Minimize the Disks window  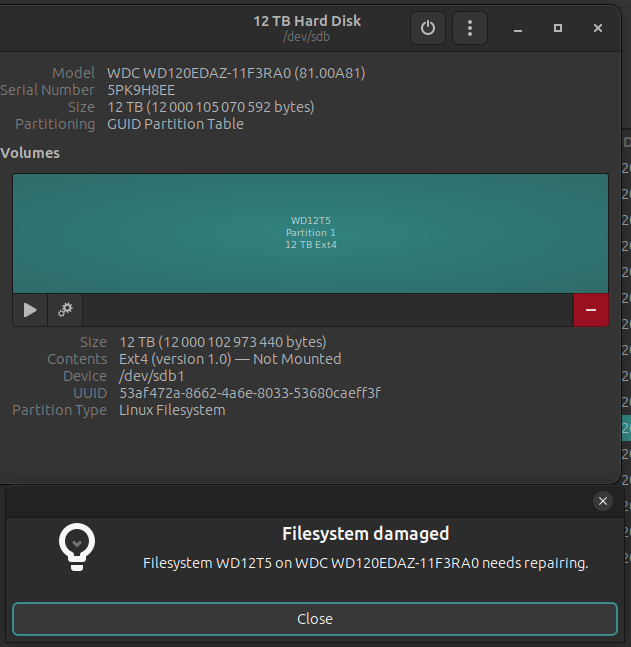[x=518, y=28]
